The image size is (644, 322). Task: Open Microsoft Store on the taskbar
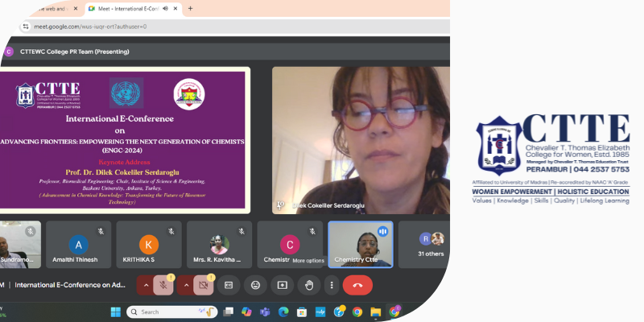point(302,312)
